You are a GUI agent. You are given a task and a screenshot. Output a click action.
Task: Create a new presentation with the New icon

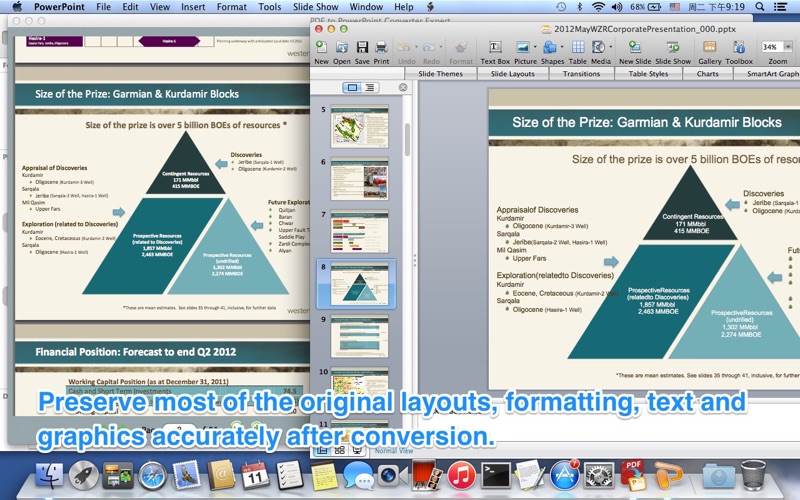tap(321, 48)
